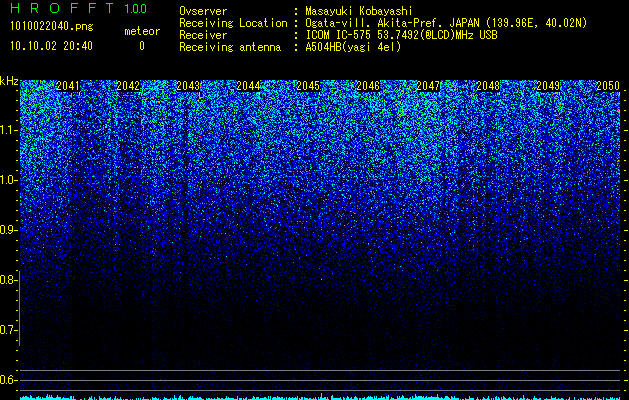
Task: Click the 'Ovserver' field label
Action: pos(203,11)
